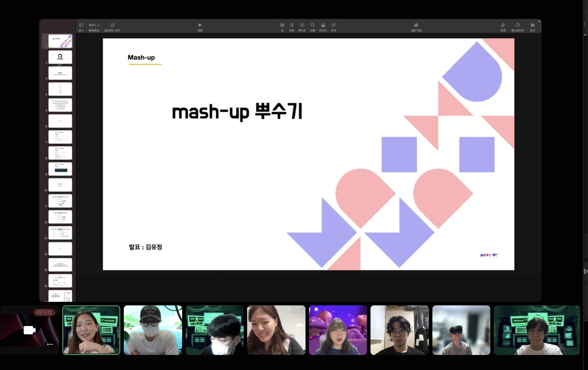Select slide 9 thumbnail with dark code block
Image resolution: width=588 pixels, height=370 pixels.
click(x=60, y=169)
